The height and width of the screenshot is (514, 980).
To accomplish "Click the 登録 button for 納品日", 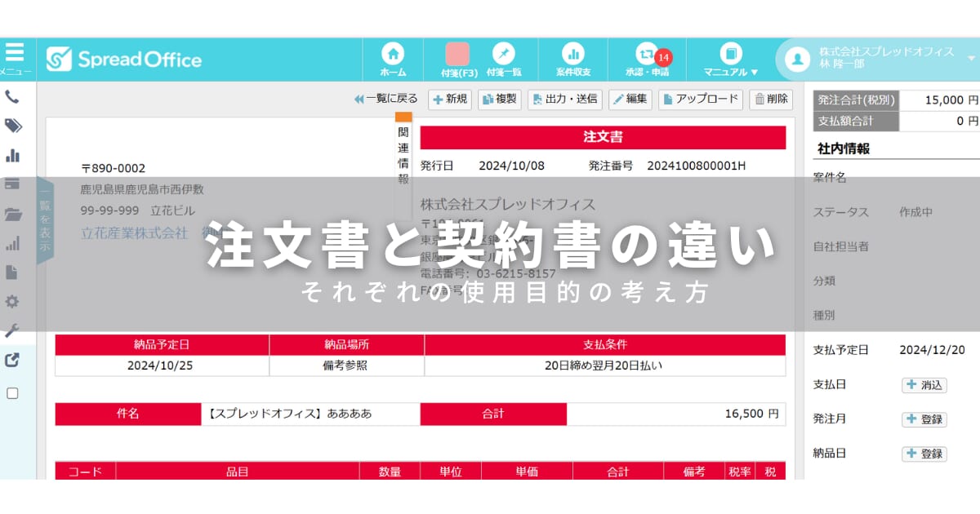I will (924, 454).
